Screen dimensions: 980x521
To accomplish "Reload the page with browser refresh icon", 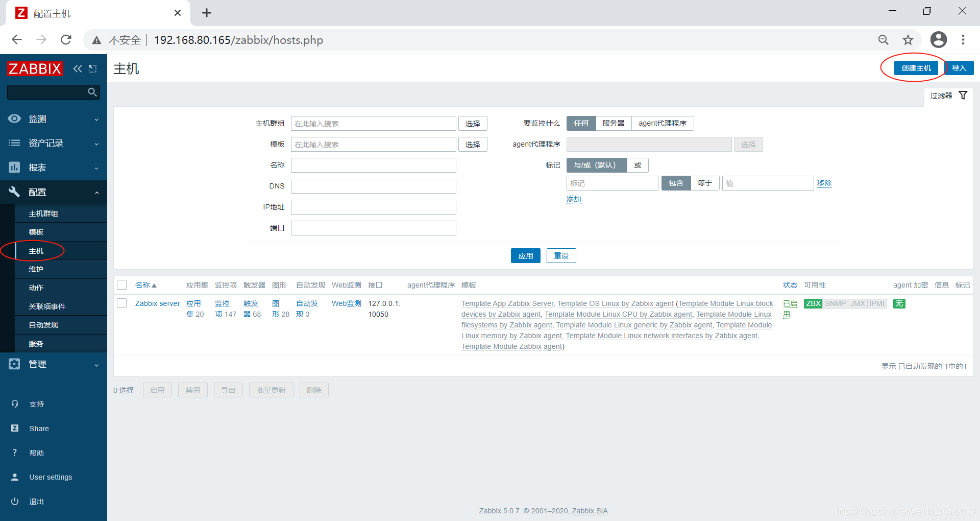I will (66, 40).
